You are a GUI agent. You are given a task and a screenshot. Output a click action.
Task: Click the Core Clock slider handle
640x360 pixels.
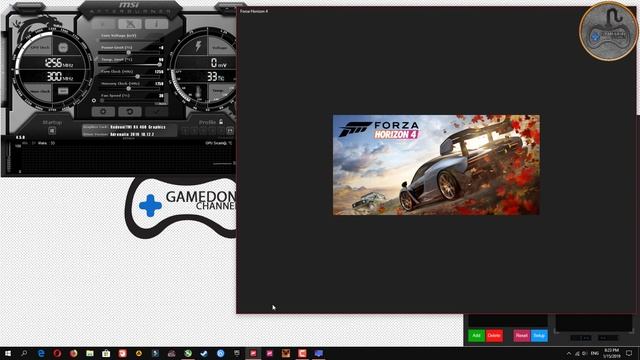tap(138, 76)
